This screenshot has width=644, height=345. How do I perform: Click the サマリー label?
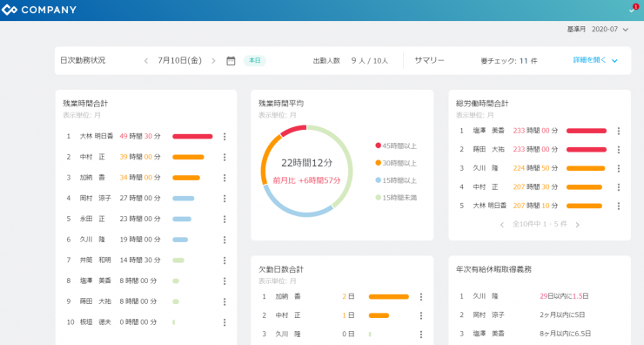click(x=429, y=60)
